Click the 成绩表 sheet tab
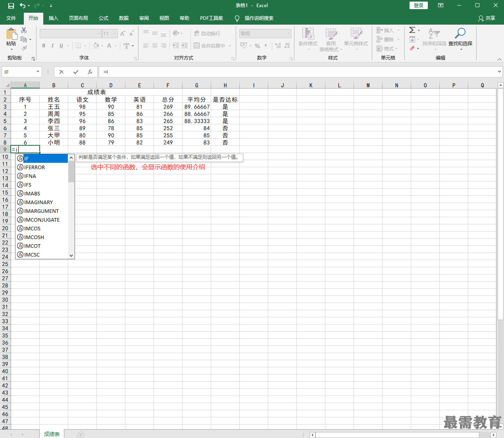The height and width of the screenshot is (438, 504). tap(52, 434)
